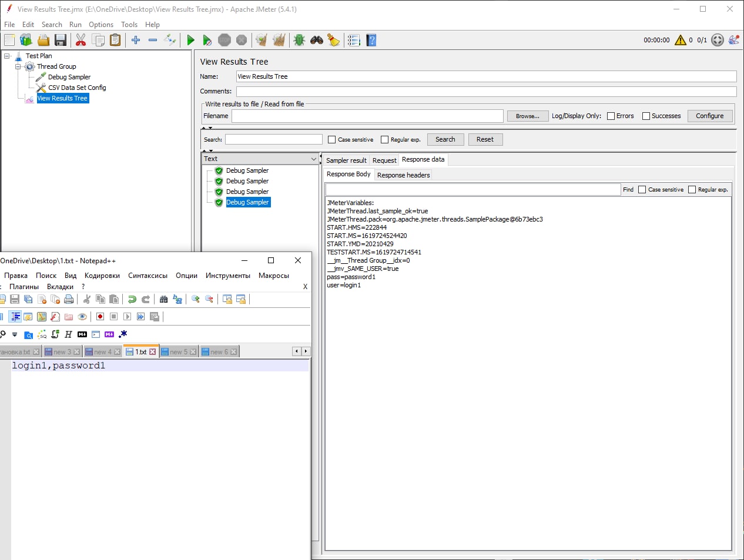Enable the Errors checkbox
This screenshot has width=744, height=560.
(x=611, y=116)
